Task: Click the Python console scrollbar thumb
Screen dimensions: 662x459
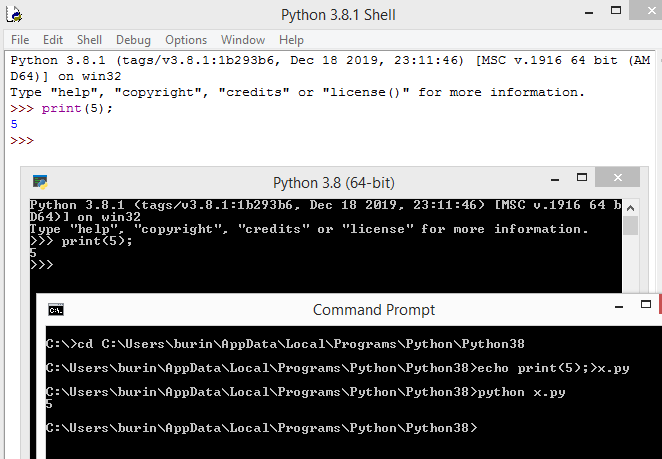Action: point(630,224)
